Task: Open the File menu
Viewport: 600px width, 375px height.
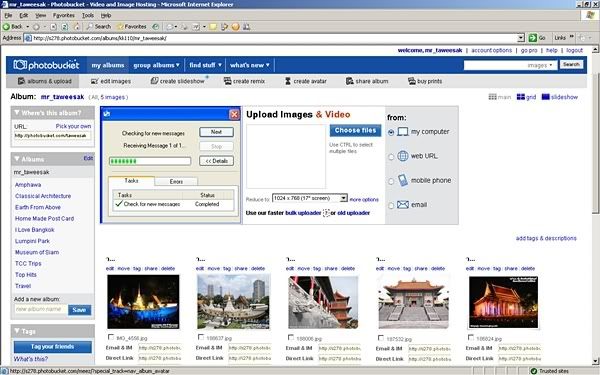Action: [x=8, y=15]
